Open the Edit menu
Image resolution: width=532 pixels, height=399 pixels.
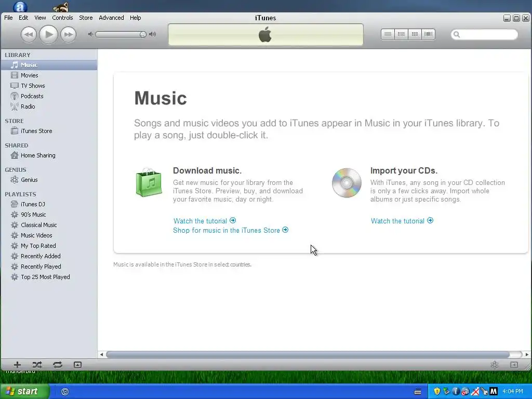coord(23,18)
